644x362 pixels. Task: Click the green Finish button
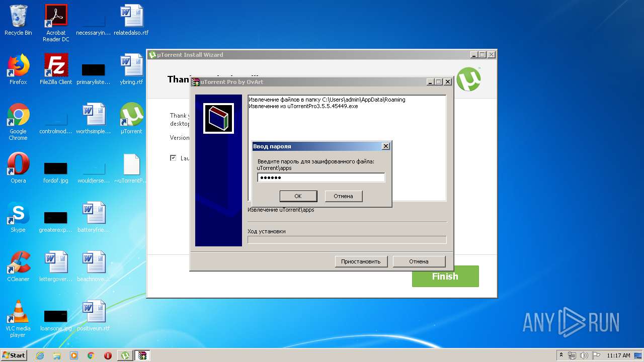point(445,277)
